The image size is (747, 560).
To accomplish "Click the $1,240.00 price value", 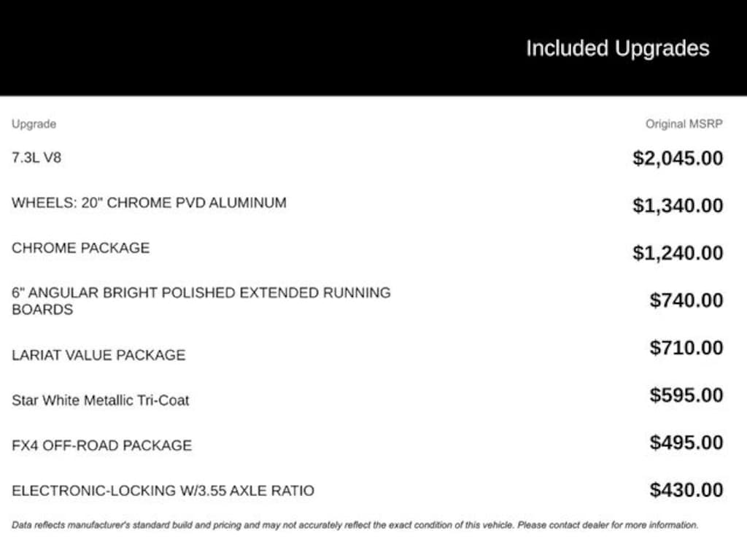I will click(x=678, y=253).
